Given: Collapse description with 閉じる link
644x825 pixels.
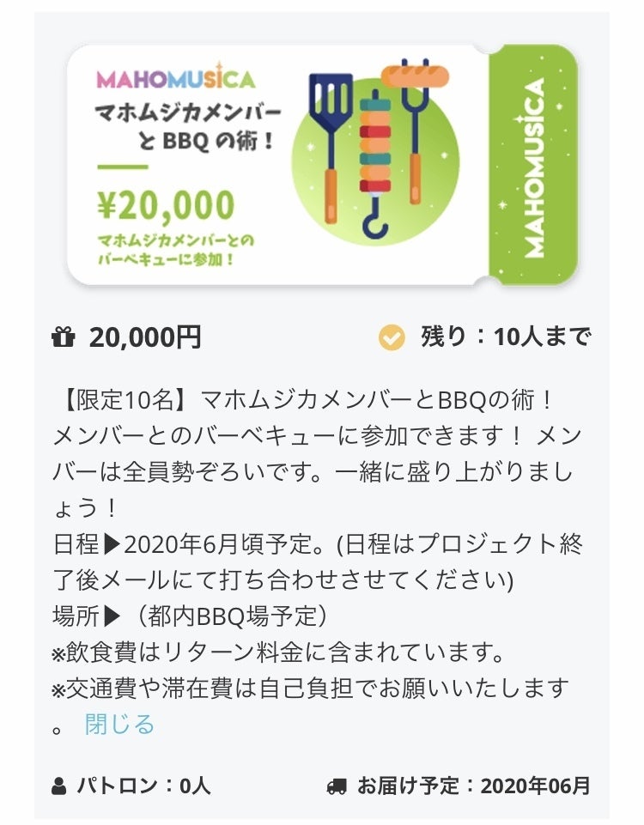Looking at the screenshot, I should 119,724.
